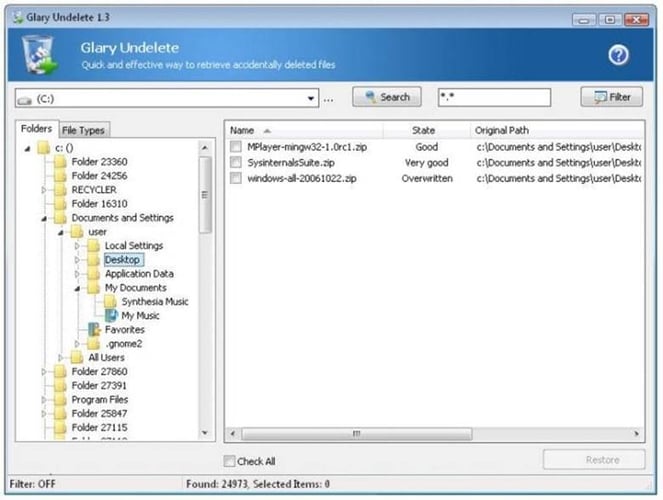Click the RECYCLER folder icon
The image size is (663, 500).
click(60, 189)
